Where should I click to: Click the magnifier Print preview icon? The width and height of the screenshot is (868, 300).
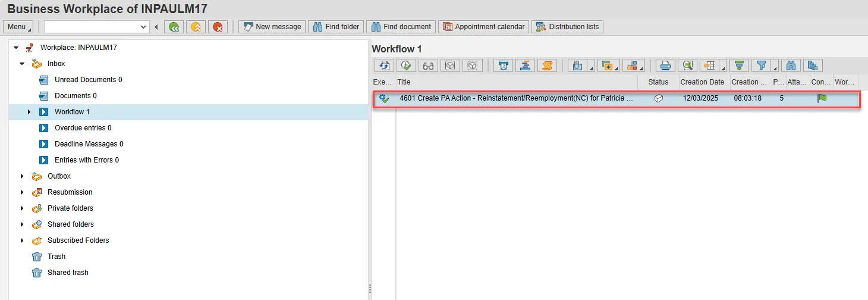(688, 65)
